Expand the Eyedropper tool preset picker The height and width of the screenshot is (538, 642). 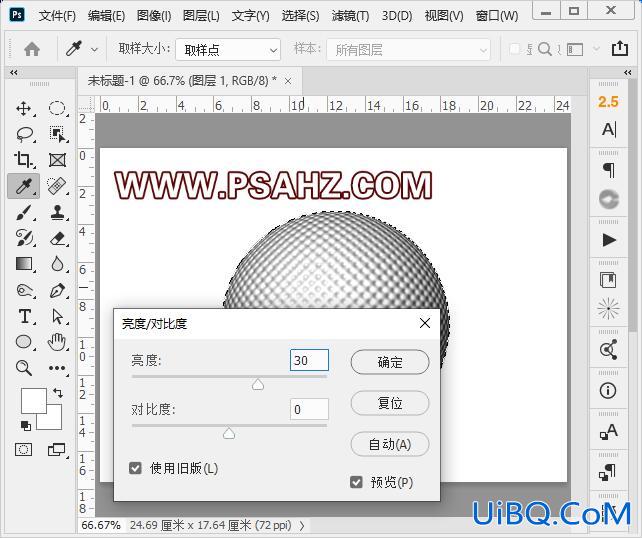point(94,50)
